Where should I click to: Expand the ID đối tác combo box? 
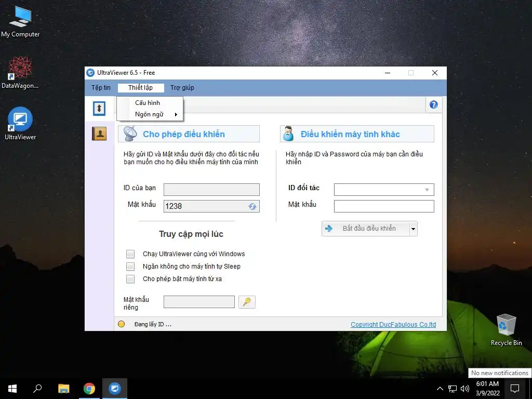pyautogui.click(x=427, y=190)
